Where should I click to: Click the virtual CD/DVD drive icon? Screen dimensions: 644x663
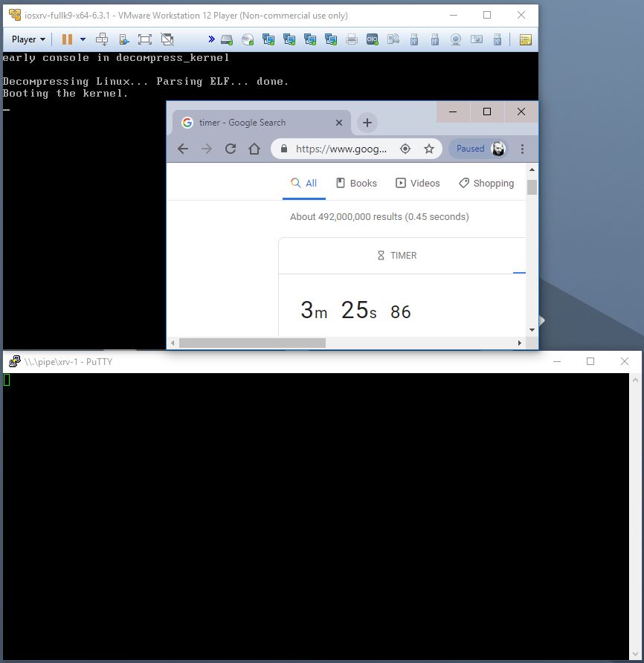247,39
